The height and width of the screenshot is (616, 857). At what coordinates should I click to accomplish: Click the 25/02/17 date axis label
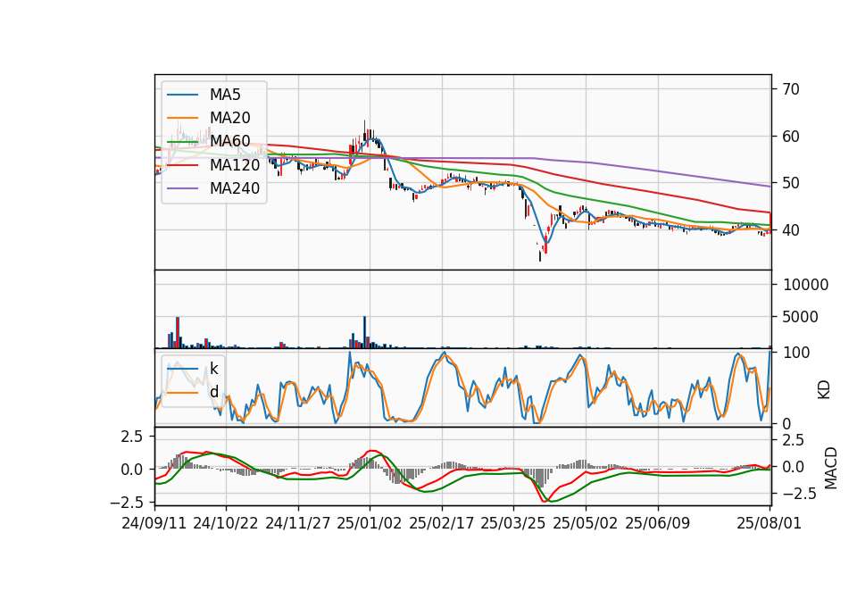(x=442, y=523)
